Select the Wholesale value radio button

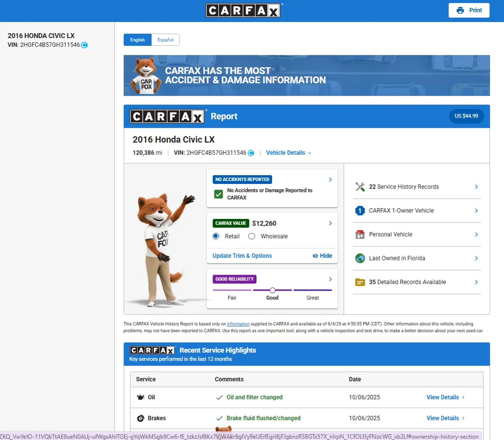[251, 236]
